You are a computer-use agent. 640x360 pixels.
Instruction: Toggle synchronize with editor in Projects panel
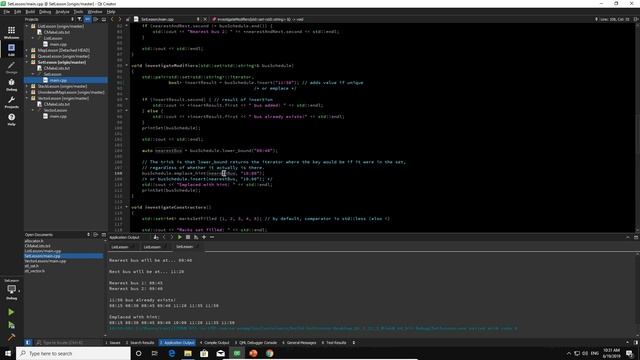click(88, 19)
